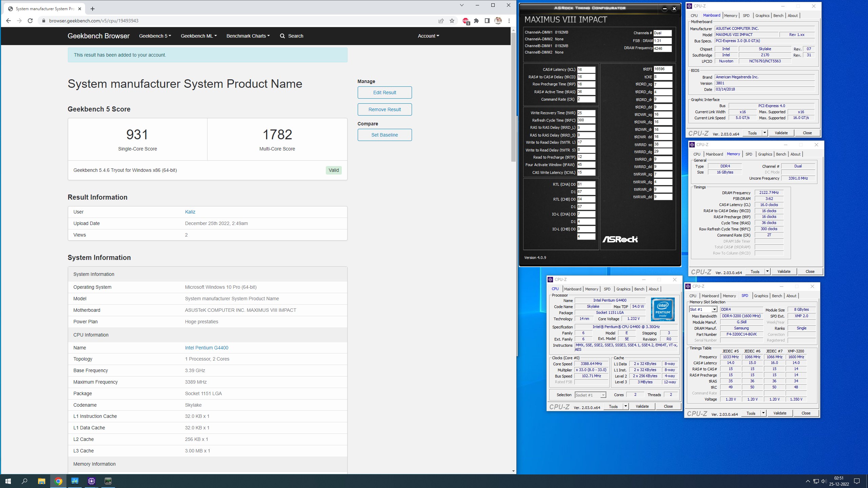Click the Remove Result button
This screenshot has height=488, width=868.
pos(384,109)
